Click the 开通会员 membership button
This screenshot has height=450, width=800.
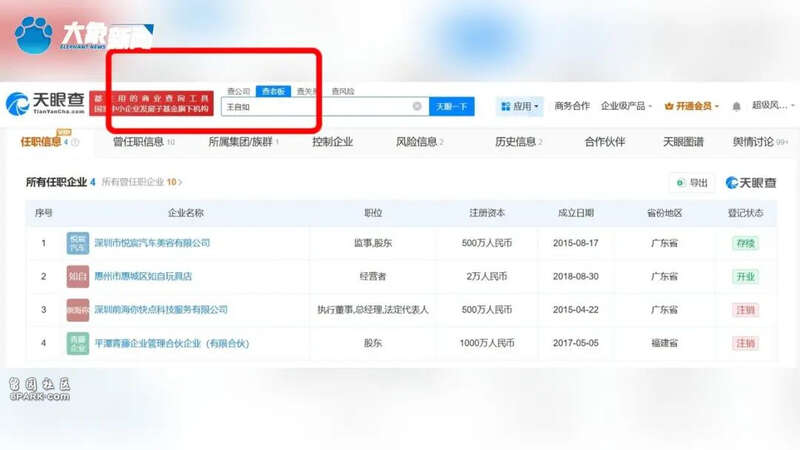(692, 106)
